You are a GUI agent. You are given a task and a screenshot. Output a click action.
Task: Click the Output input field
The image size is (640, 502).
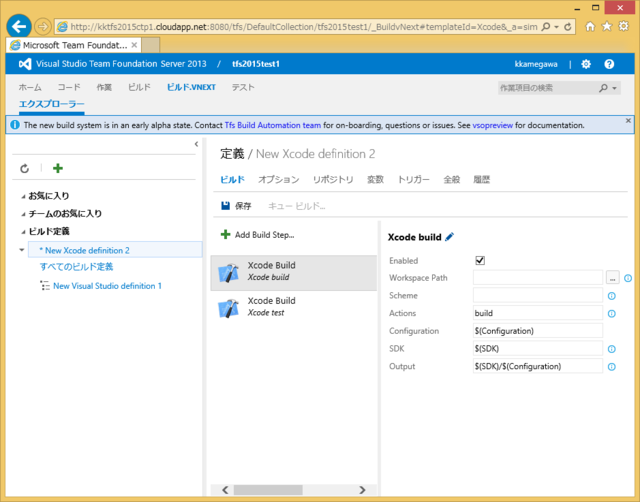coord(538,366)
